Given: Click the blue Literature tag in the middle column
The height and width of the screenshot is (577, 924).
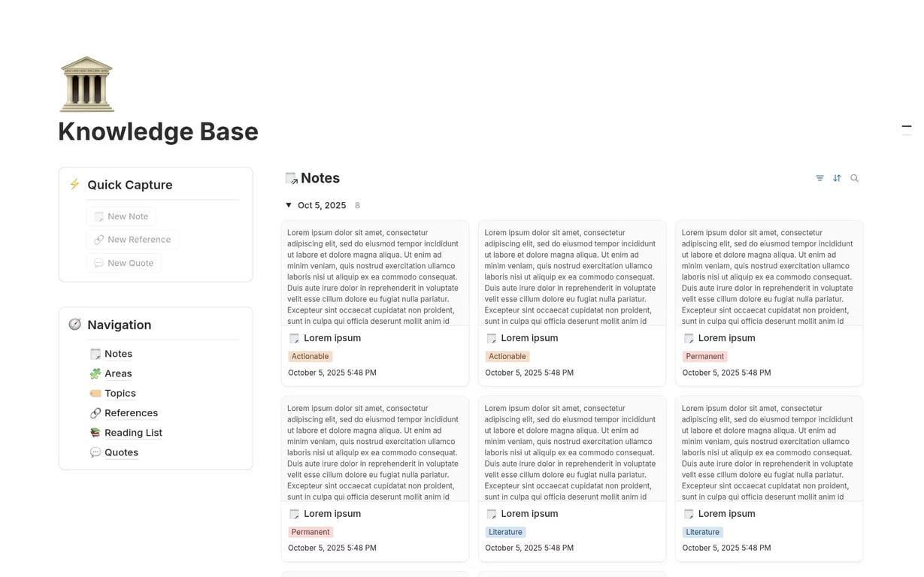Looking at the screenshot, I should tap(505, 532).
